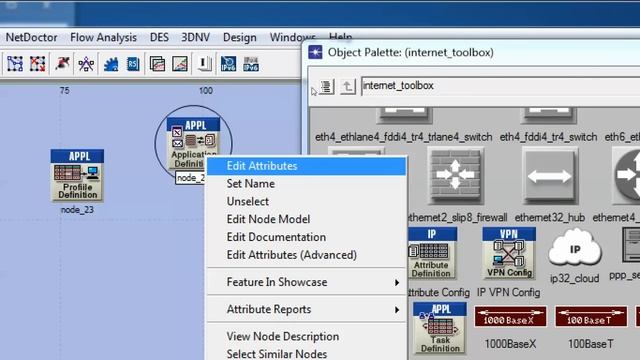Viewport: 640px width, 360px height.
Task: Choose Edit Documentation from context menu
Action: [x=307, y=237]
